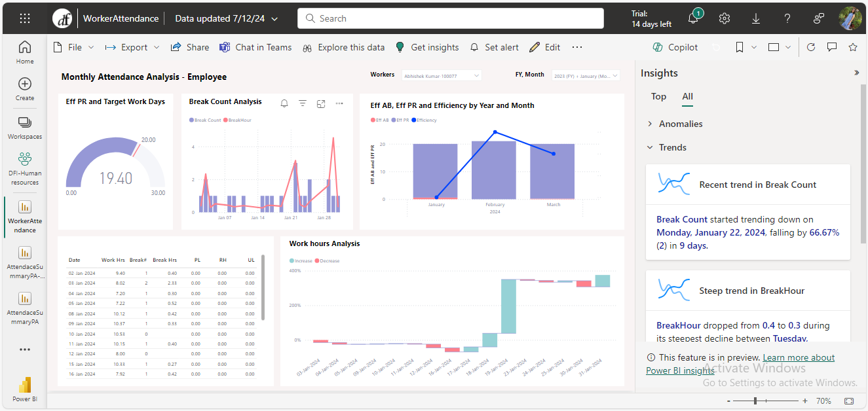Click the Edit pencil icon
The height and width of the screenshot is (411, 868).
[533, 46]
